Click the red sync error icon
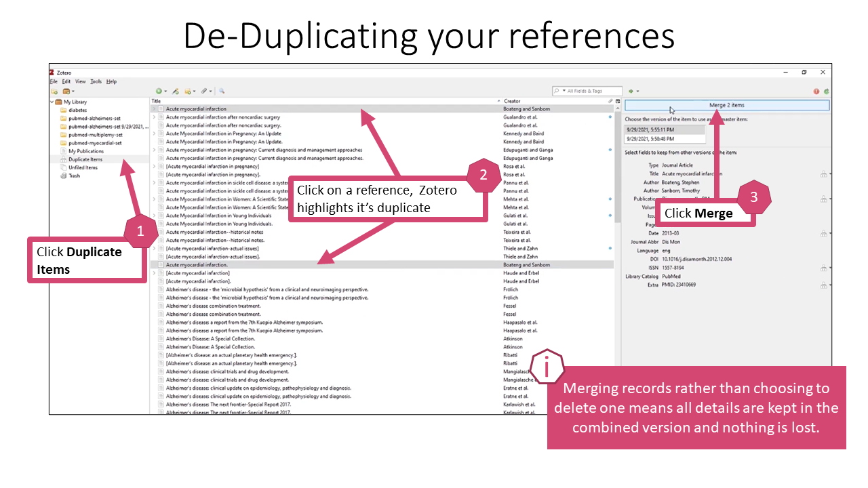This screenshot has width=868, height=488. coord(816,91)
